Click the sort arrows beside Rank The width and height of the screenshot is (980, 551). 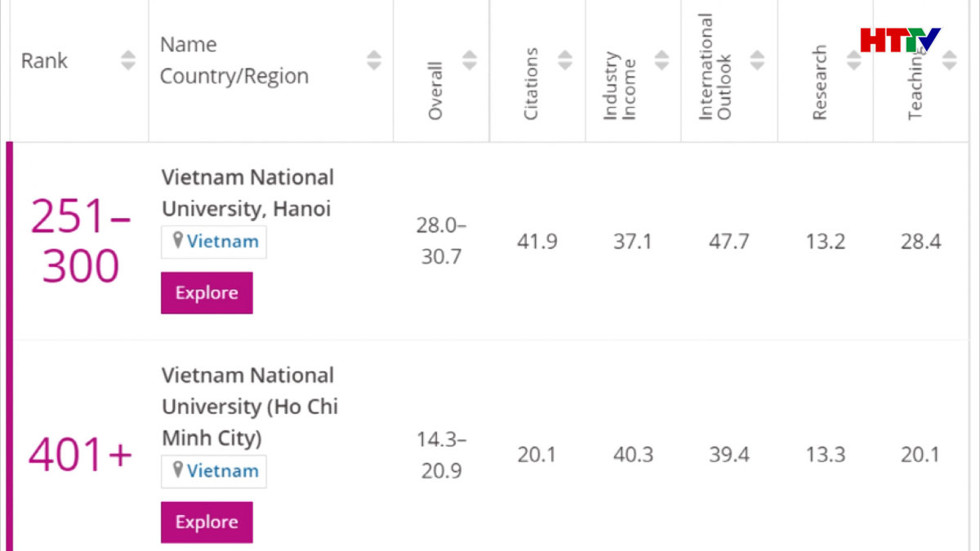click(128, 60)
